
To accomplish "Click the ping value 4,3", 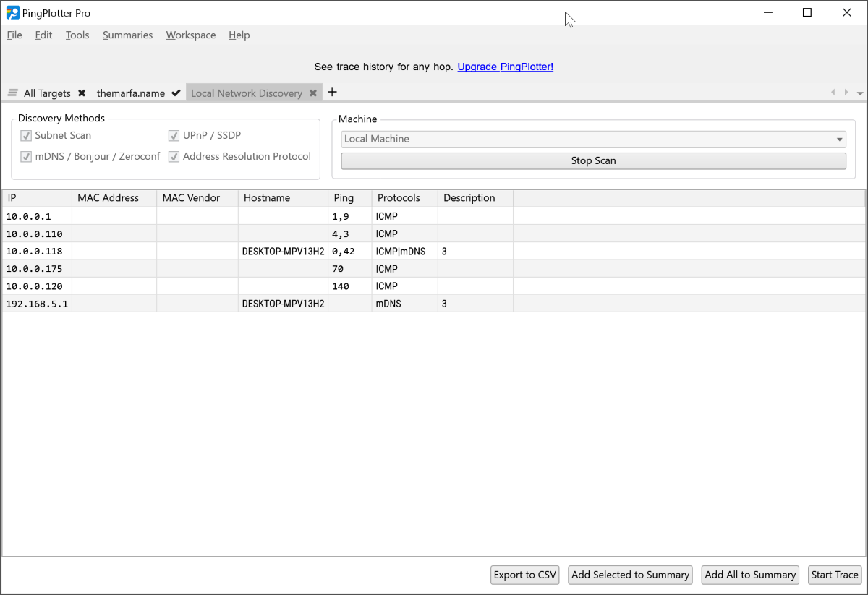I will pos(340,234).
